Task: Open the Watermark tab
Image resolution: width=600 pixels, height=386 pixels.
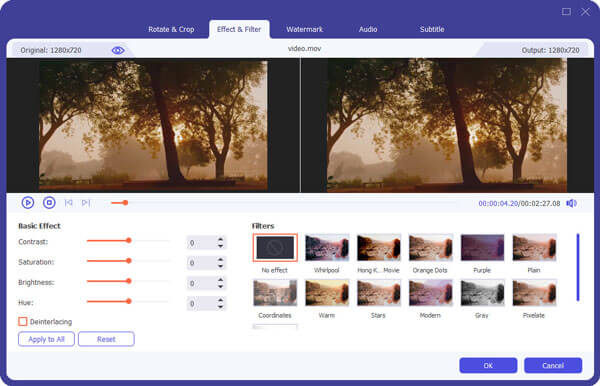Action: pos(305,29)
